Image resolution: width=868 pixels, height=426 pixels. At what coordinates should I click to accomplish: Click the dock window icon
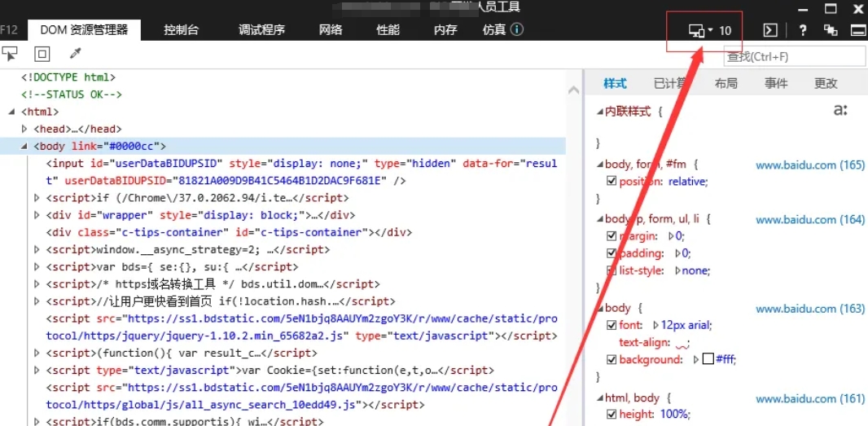858,30
